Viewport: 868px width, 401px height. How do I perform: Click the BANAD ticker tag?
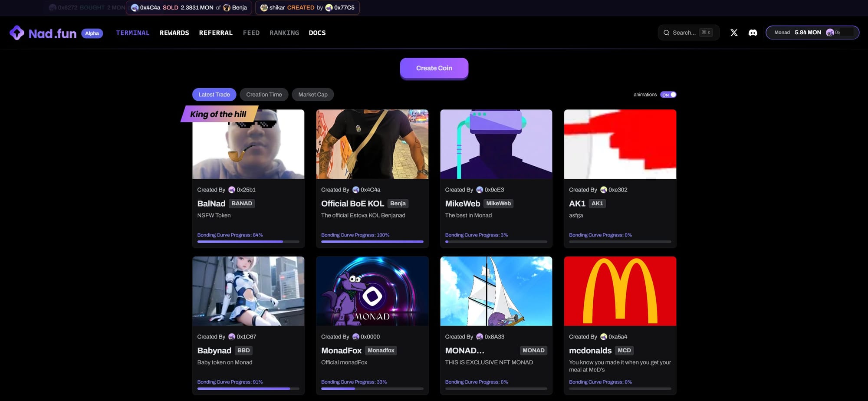coord(242,204)
